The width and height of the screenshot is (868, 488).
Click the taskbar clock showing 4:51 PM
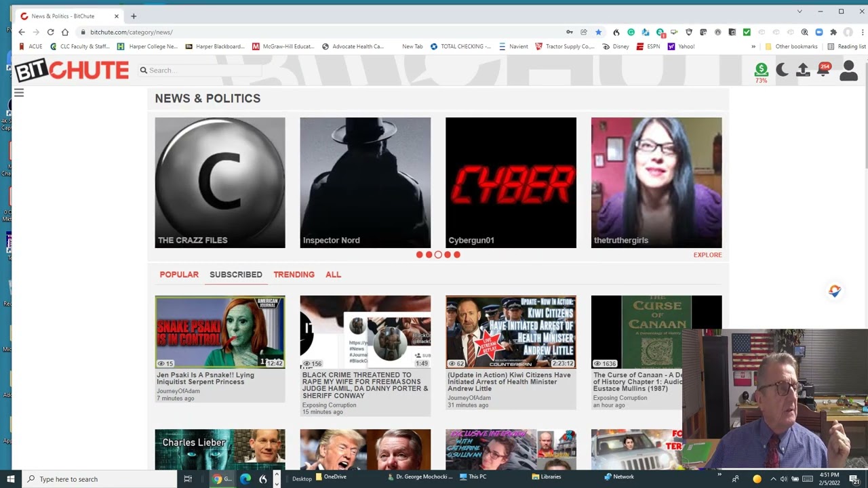click(829, 479)
